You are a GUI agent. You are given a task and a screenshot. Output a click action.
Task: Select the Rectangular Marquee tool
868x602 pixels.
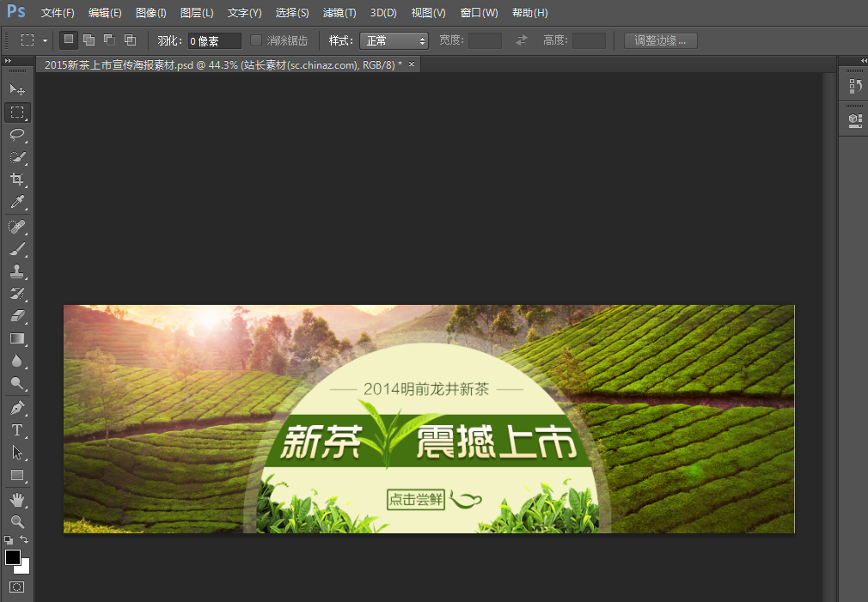(17, 112)
